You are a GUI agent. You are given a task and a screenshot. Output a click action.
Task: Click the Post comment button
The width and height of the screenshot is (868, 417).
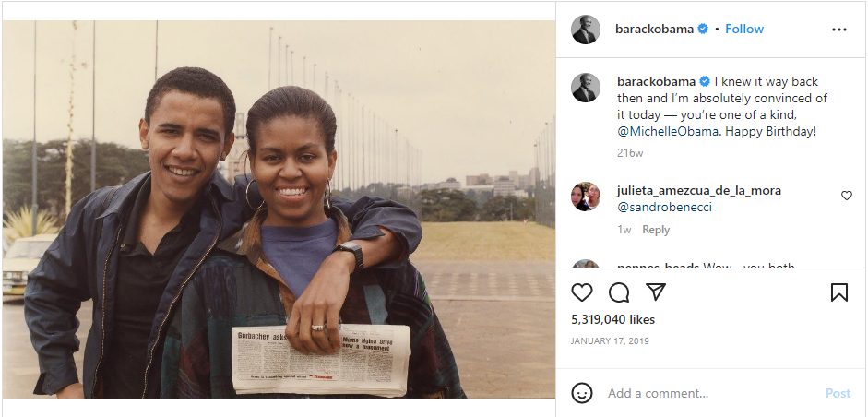pyautogui.click(x=838, y=394)
